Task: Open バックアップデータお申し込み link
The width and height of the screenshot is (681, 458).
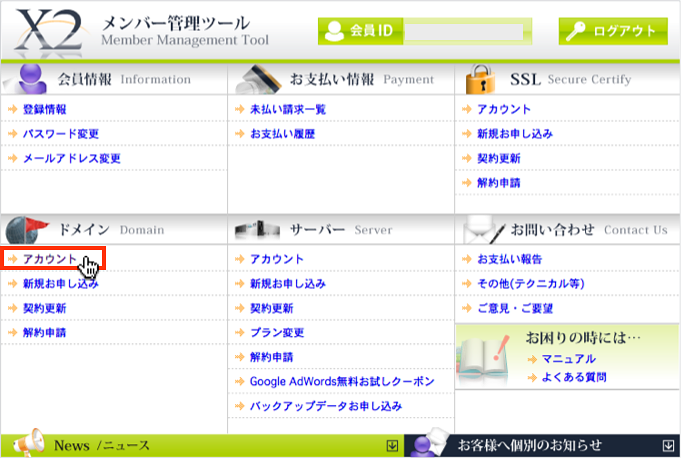Action: (x=326, y=406)
